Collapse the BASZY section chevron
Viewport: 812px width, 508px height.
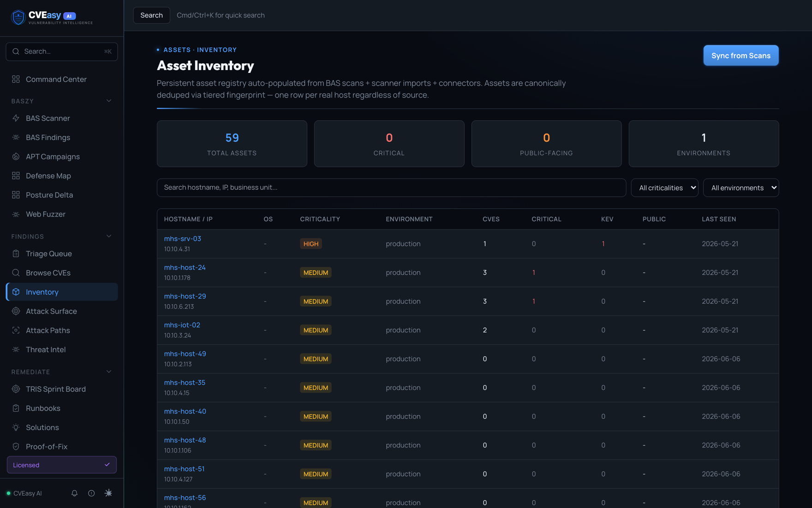coord(109,101)
